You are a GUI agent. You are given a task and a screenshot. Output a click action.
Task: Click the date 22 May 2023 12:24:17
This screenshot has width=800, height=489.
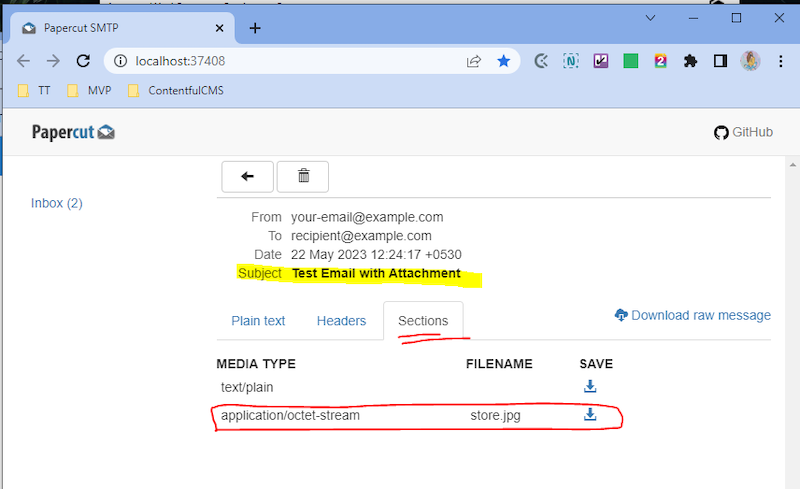point(376,255)
